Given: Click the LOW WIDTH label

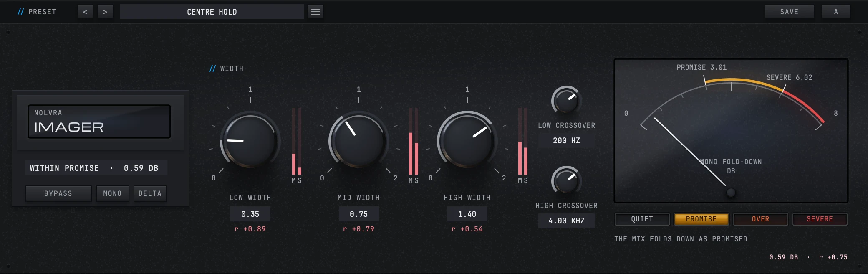Looking at the screenshot, I should tap(250, 198).
